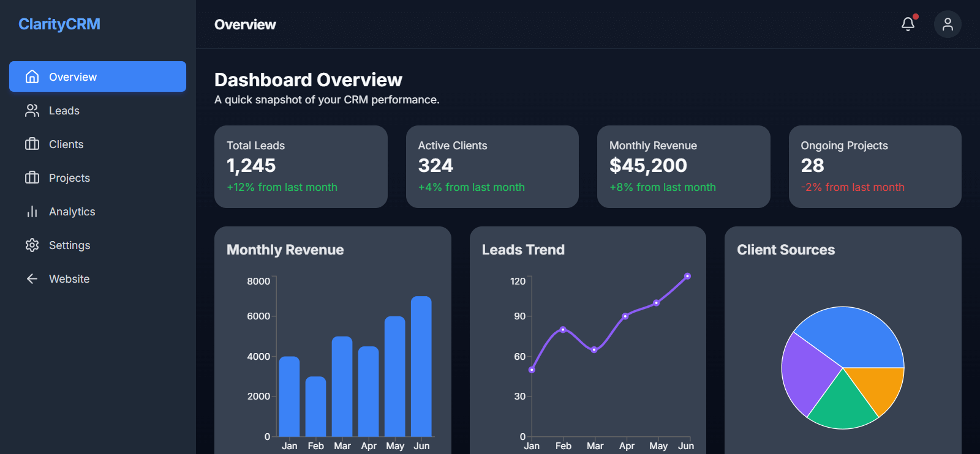
Task: Click the back arrow icon beside Website
Action: pyautogui.click(x=32, y=278)
